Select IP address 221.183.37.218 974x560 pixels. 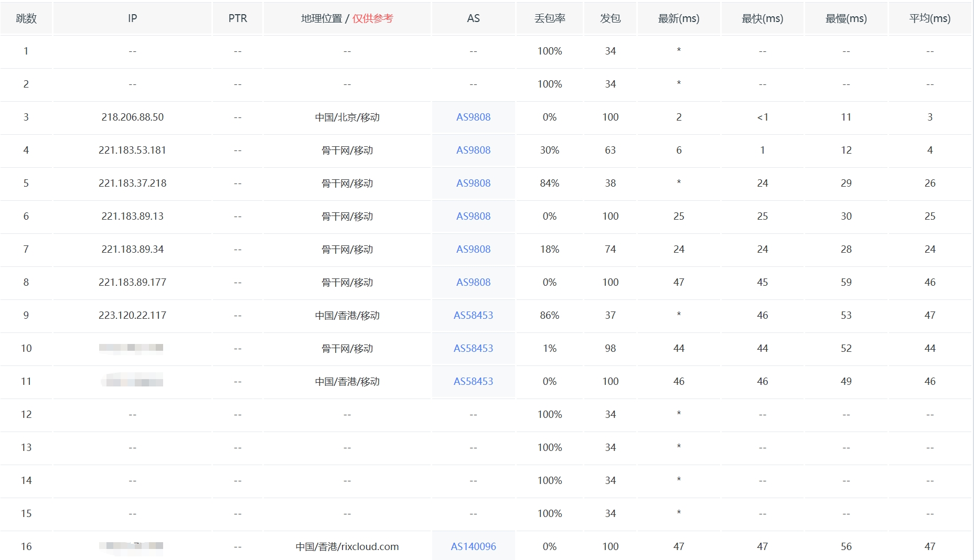tap(132, 183)
